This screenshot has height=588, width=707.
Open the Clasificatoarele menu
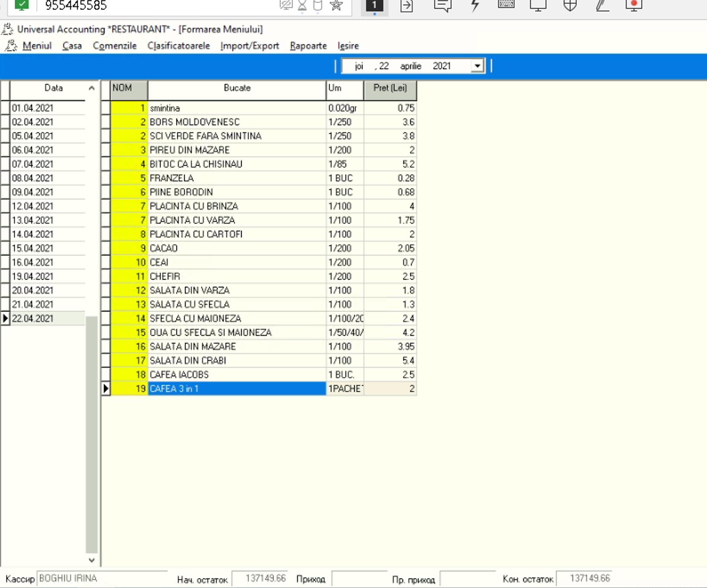pyautogui.click(x=179, y=46)
